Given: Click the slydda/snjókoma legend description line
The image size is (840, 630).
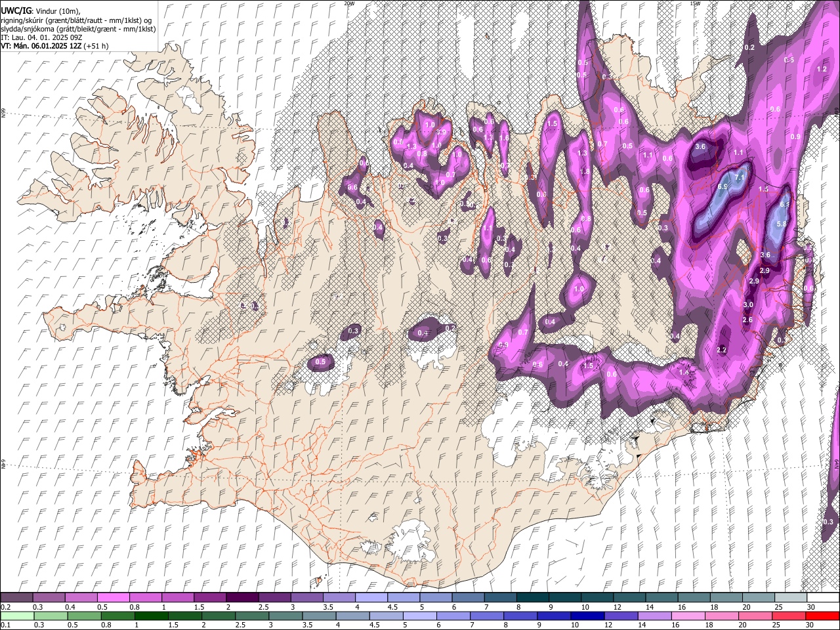Looking at the screenshot, I should [x=78, y=30].
